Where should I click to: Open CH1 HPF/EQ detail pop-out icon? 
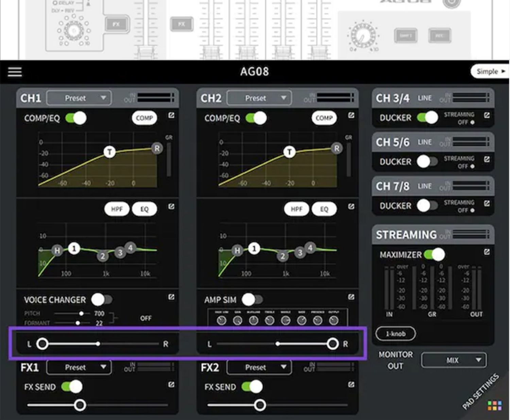click(x=171, y=206)
